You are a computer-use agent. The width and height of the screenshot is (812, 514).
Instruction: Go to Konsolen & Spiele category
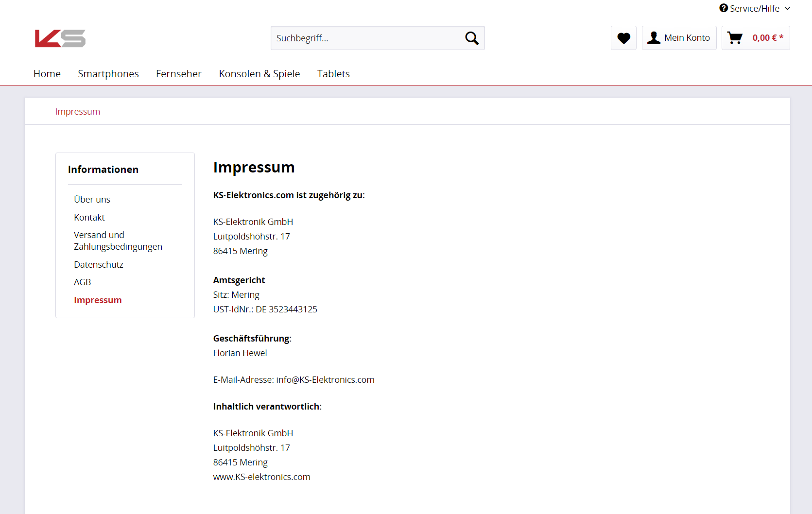[x=259, y=74]
